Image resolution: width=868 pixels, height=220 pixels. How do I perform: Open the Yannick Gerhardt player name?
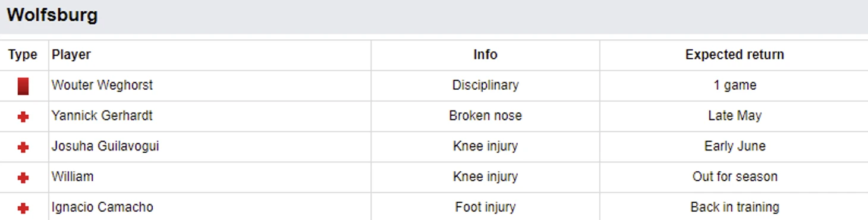point(102,115)
